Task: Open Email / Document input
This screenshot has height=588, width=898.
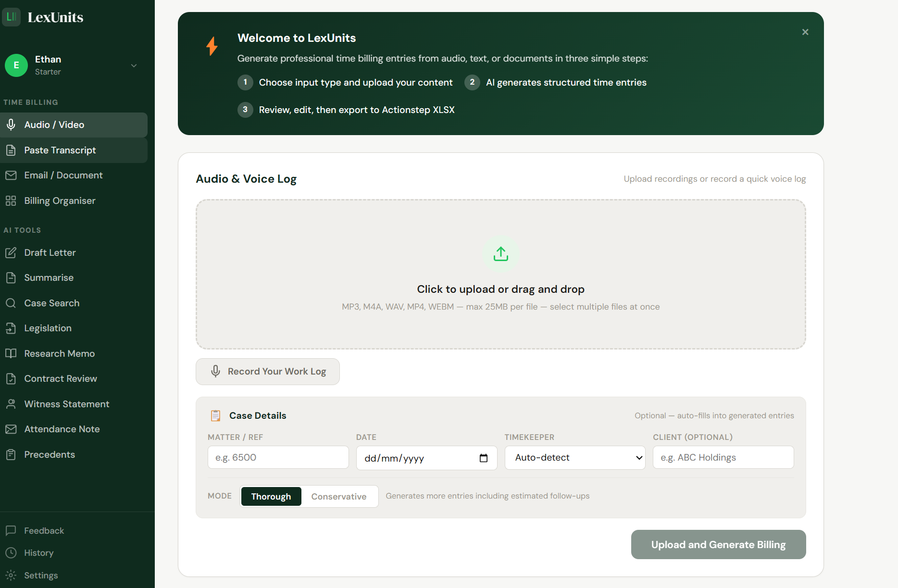Action: 74,175
